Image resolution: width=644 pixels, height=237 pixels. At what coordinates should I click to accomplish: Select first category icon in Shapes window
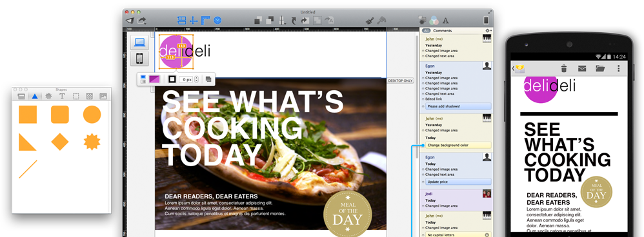pos(22,97)
